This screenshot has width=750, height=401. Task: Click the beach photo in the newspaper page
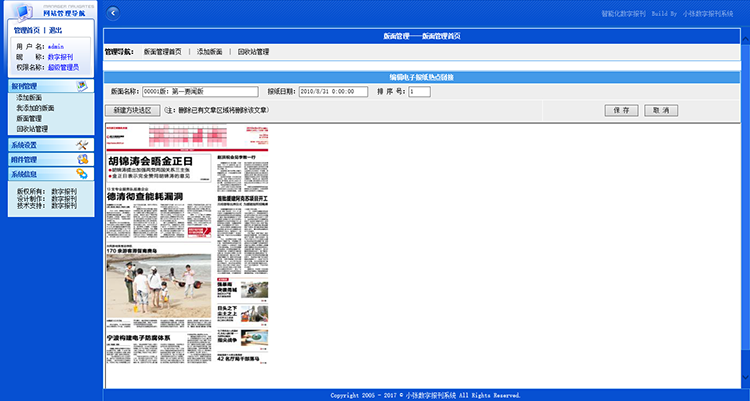click(158, 286)
